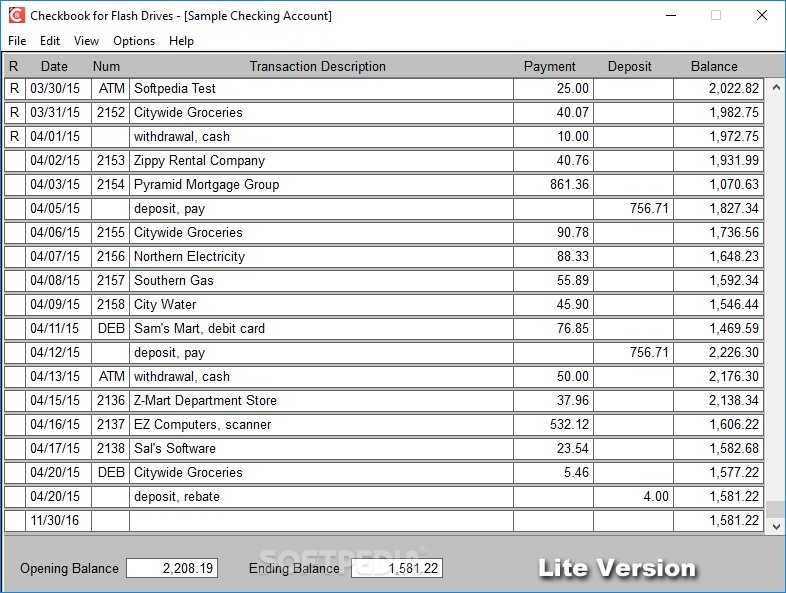Select check number 2155 cell
This screenshot has height=593, width=786.
click(x=110, y=233)
